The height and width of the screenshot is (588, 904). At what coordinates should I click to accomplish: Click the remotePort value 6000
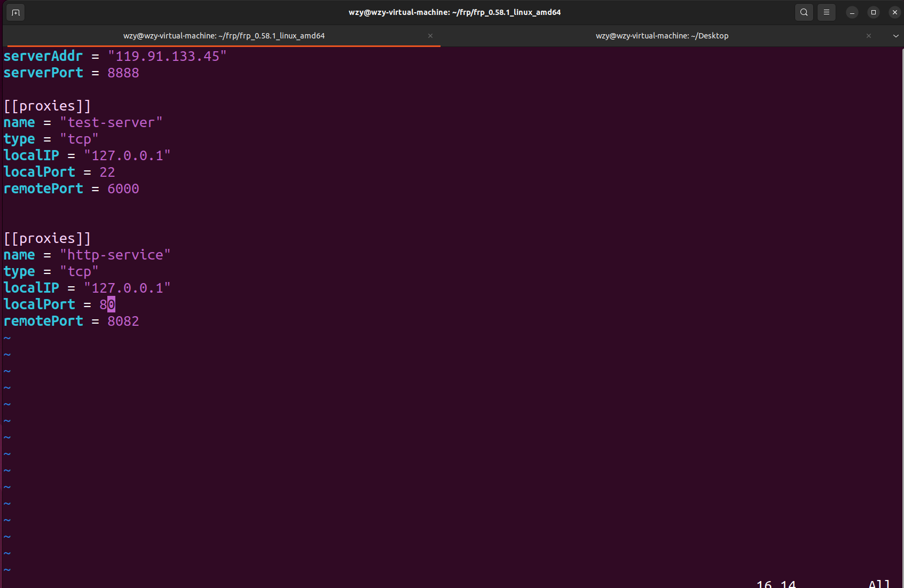(123, 189)
